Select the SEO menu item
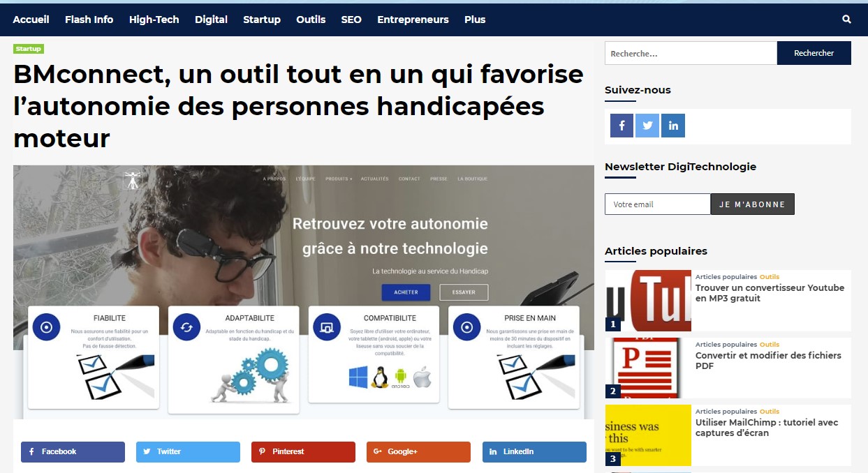 (351, 20)
